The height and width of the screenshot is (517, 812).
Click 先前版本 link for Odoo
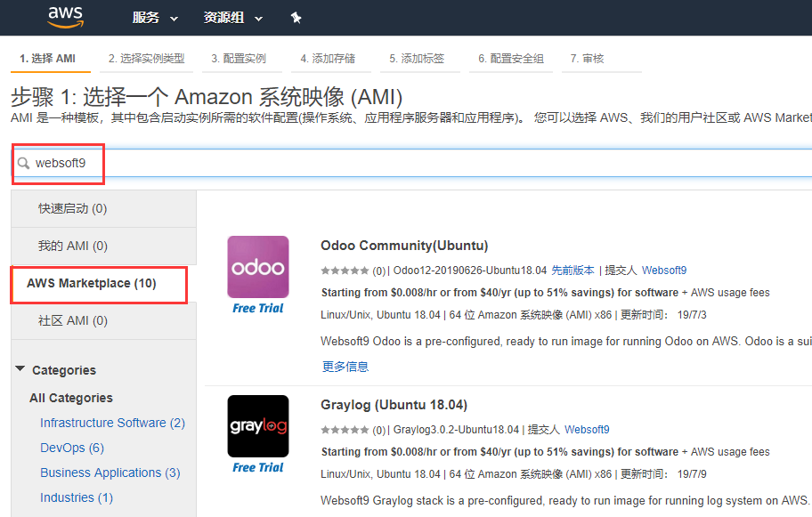572,271
